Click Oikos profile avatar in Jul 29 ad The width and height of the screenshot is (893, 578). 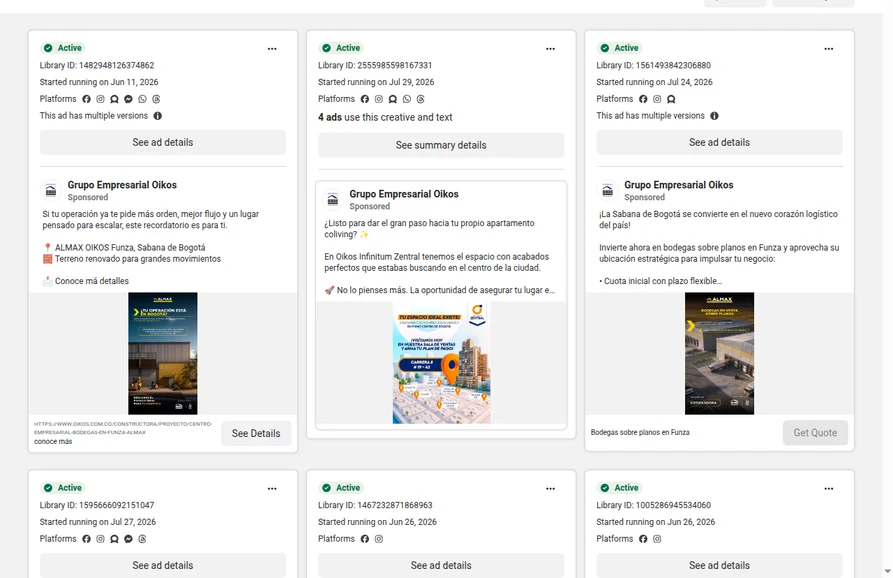pyautogui.click(x=333, y=199)
